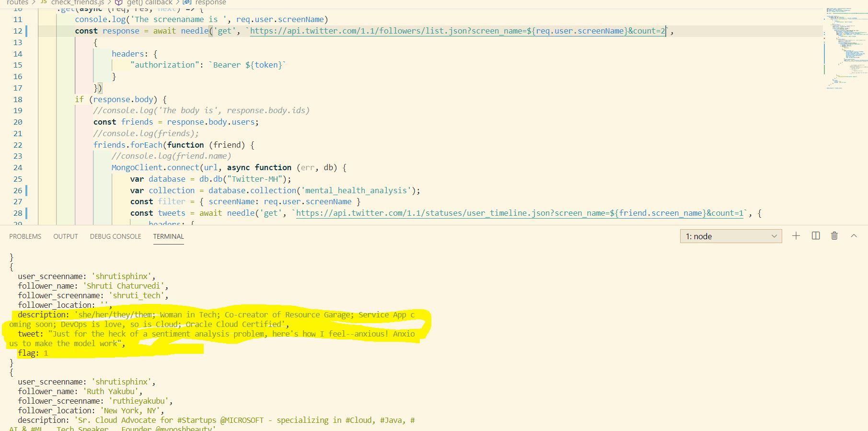Screen dimensions: 868x431
Task: Click the 'response' breadcrumb item
Action: 210,2
